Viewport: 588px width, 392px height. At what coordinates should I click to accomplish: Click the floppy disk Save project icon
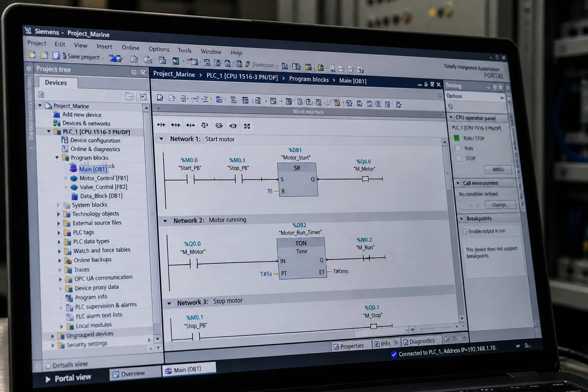[56, 56]
